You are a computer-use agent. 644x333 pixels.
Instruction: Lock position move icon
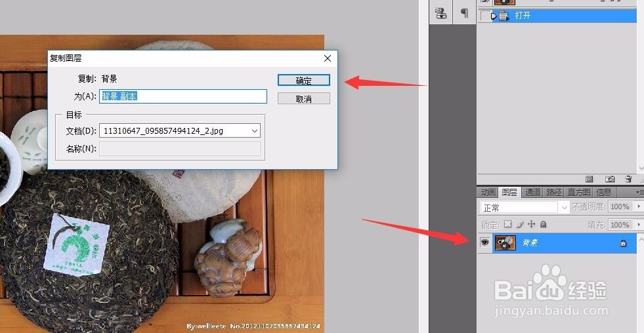(532, 224)
